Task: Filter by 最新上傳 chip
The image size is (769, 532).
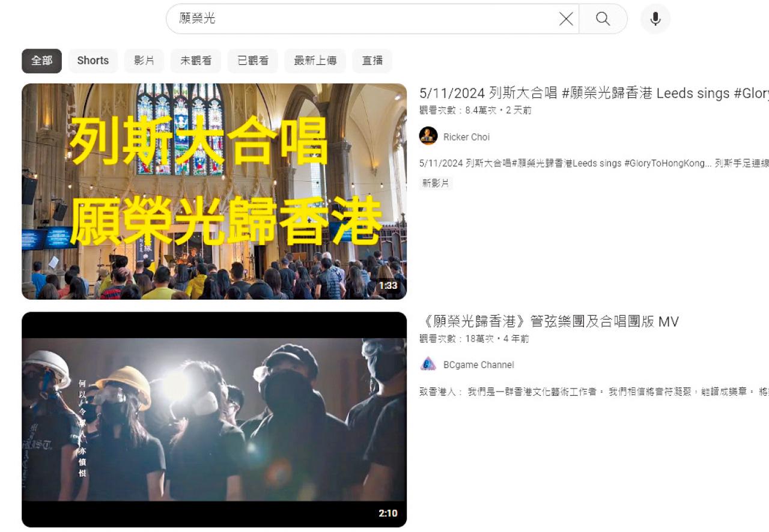Action: pos(315,61)
